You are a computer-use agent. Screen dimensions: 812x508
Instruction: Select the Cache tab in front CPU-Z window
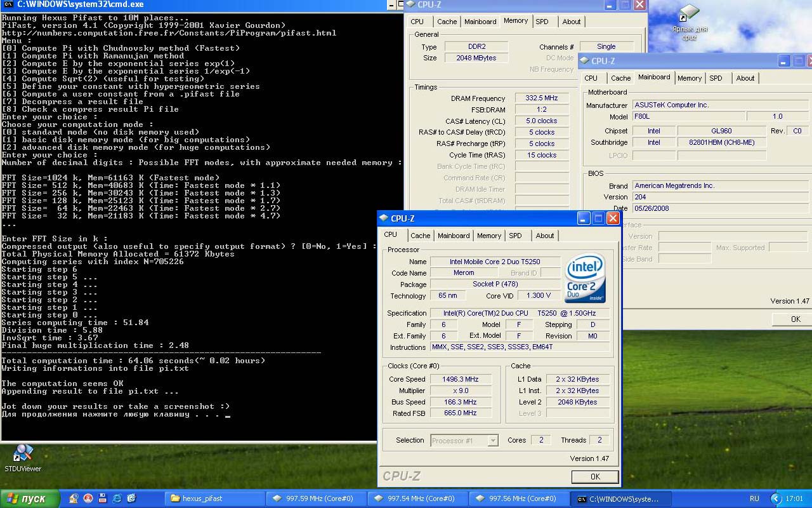click(x=420, y=236)
